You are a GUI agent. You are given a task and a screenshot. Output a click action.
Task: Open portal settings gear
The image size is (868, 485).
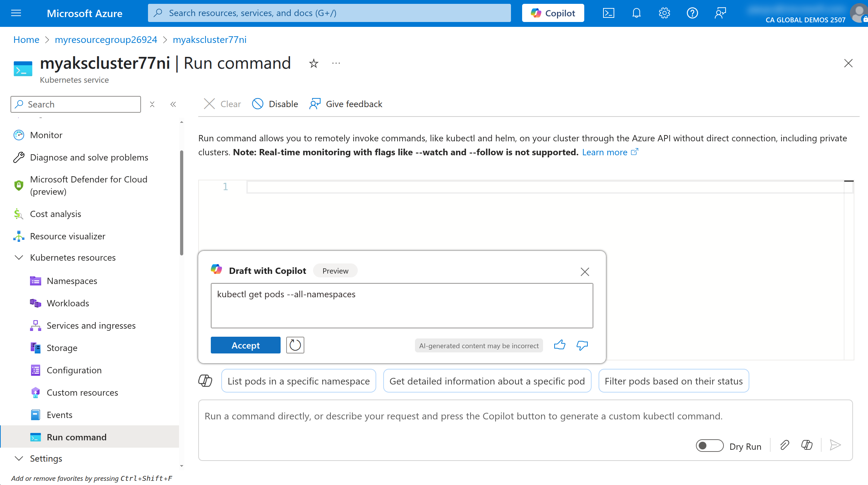[664, 13]
